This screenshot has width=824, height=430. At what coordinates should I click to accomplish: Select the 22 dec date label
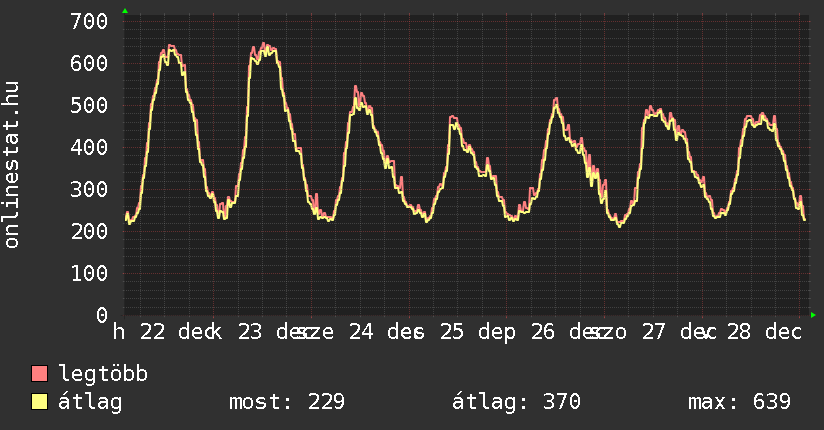click(x=180, y=332)
